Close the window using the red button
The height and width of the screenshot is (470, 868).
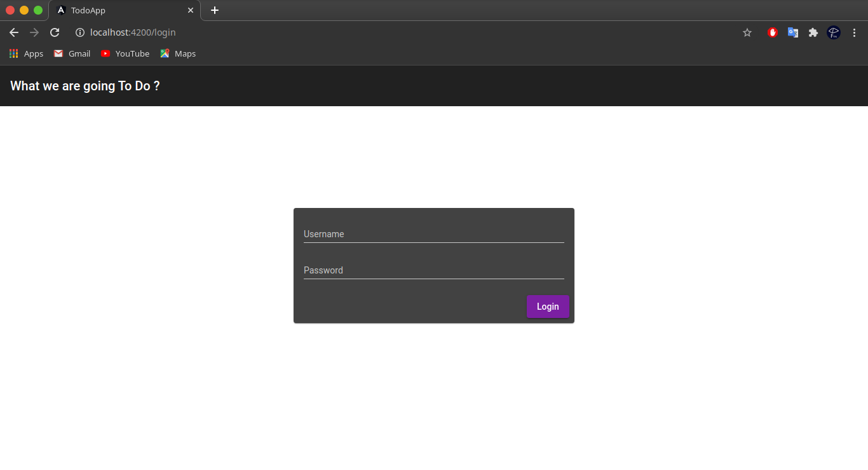coord(10,10)
